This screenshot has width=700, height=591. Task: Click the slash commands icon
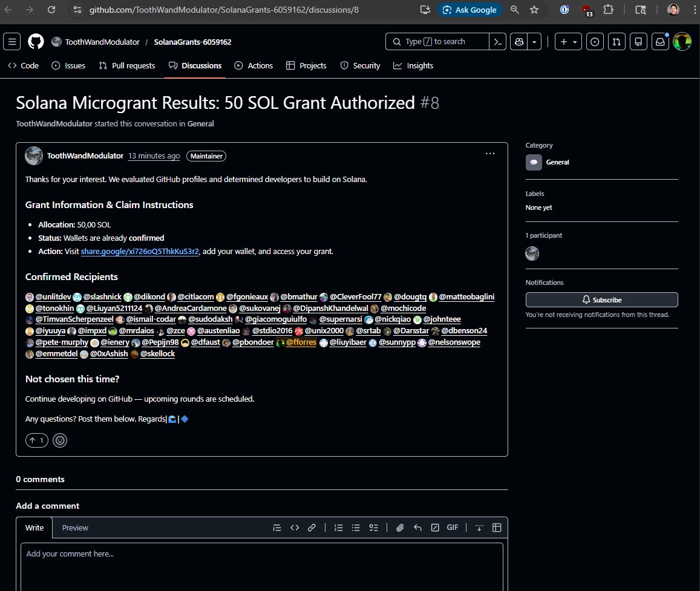[435, 527]
